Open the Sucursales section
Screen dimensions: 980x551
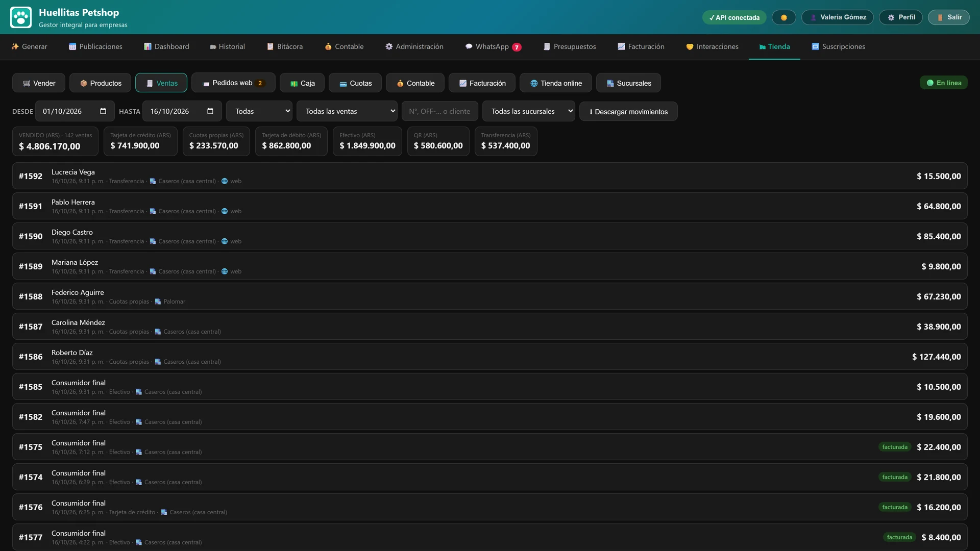pyautogui.click(x=628, y=83)
